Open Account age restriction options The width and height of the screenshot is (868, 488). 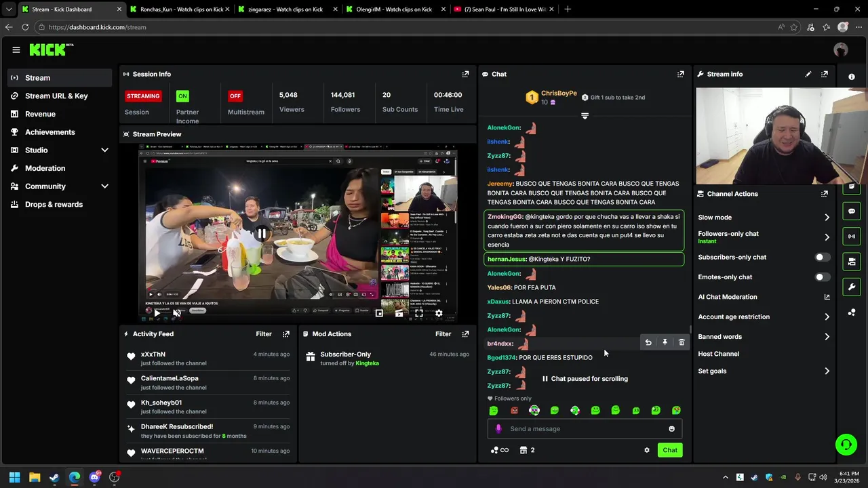pos(827,317)
